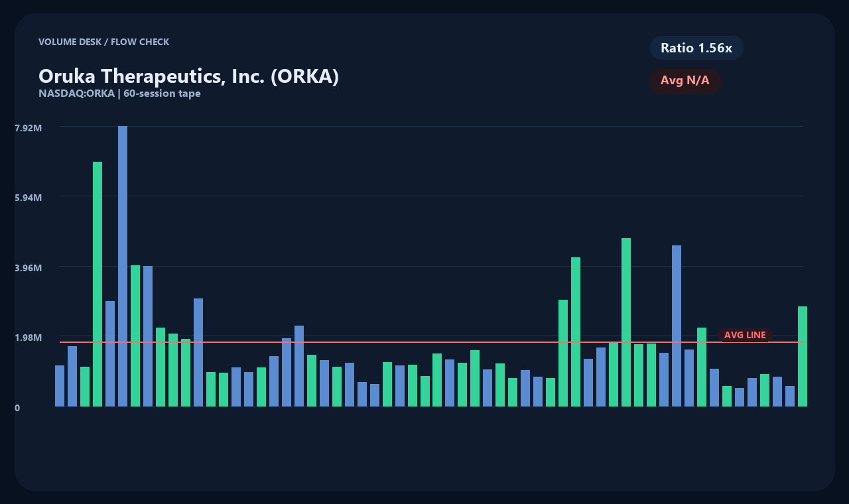Click the 7.92M axis label
Viewport: 849px width, 504px height.
click(29, 127)
